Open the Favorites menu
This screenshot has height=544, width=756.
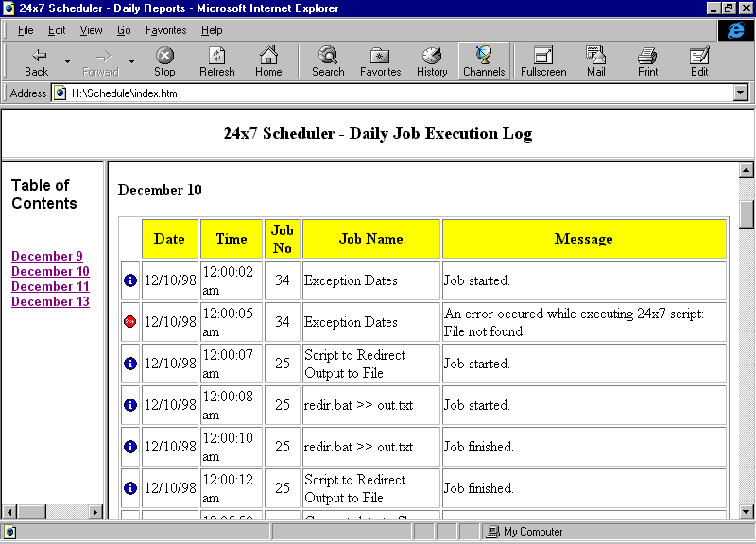tap(166, 30)
